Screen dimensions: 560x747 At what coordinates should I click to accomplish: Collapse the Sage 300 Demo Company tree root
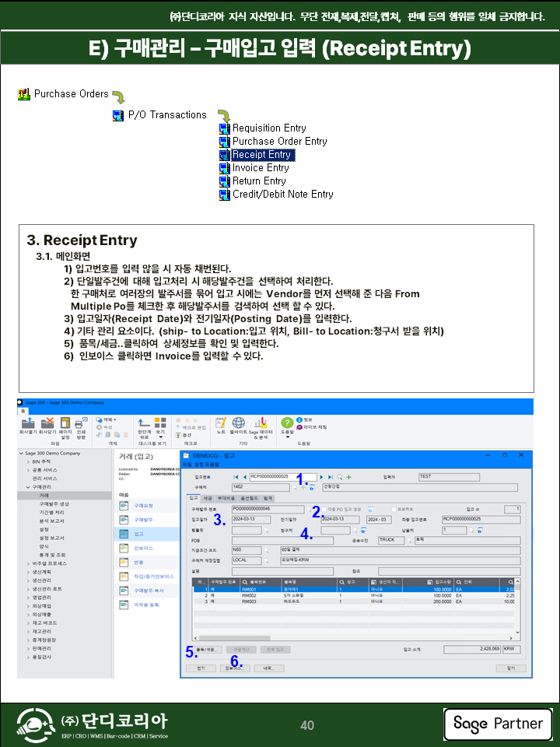[x=21, y=454]
